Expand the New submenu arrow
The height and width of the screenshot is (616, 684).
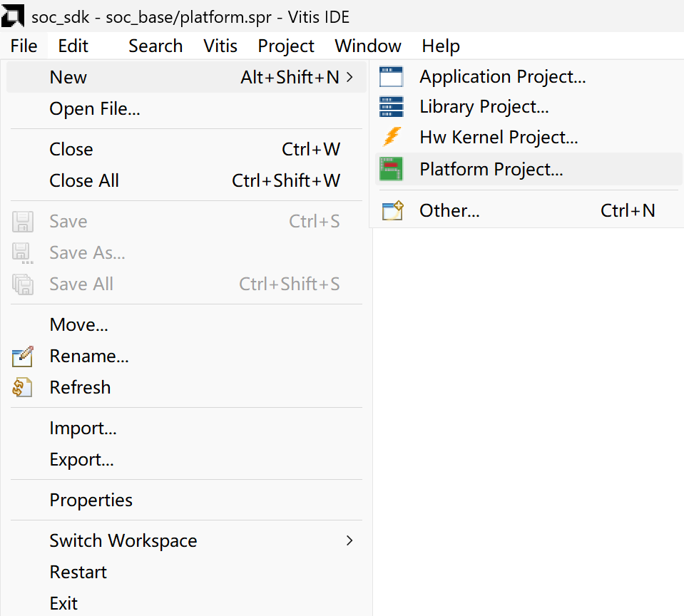[349, 77]
